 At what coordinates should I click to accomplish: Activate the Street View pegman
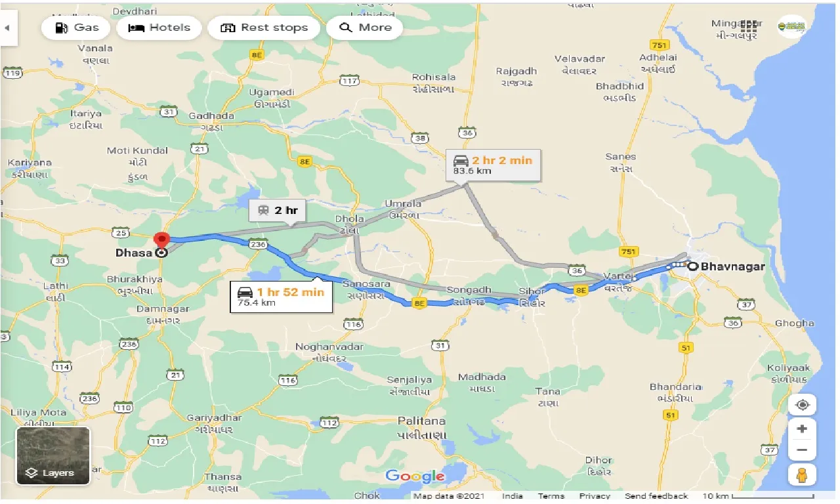tap(802, 474)
